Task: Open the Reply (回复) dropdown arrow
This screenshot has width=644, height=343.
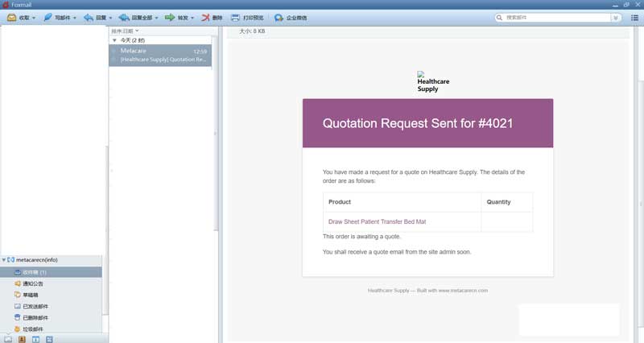Action: (110, 18)
